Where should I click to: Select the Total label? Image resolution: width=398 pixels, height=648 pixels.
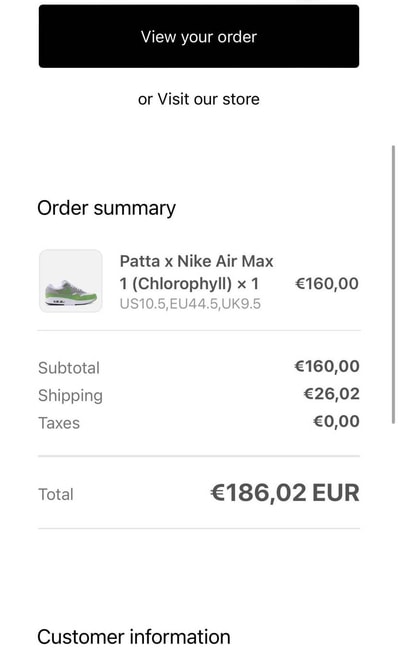(56, 494)
